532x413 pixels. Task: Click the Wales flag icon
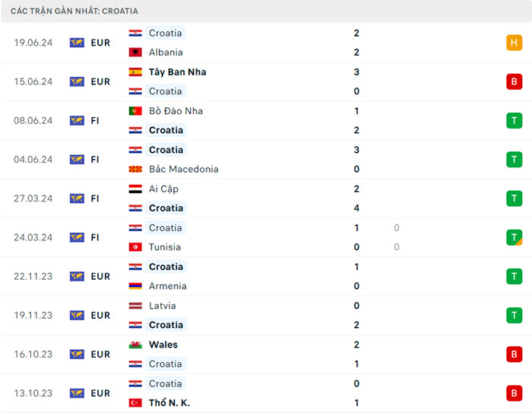coord(135,345)
